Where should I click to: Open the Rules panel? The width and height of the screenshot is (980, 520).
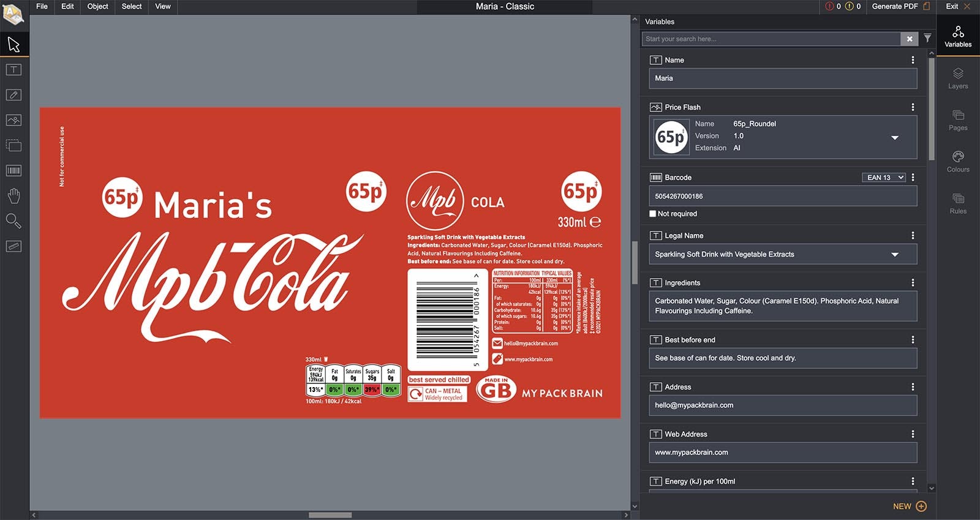click(958, 203)
